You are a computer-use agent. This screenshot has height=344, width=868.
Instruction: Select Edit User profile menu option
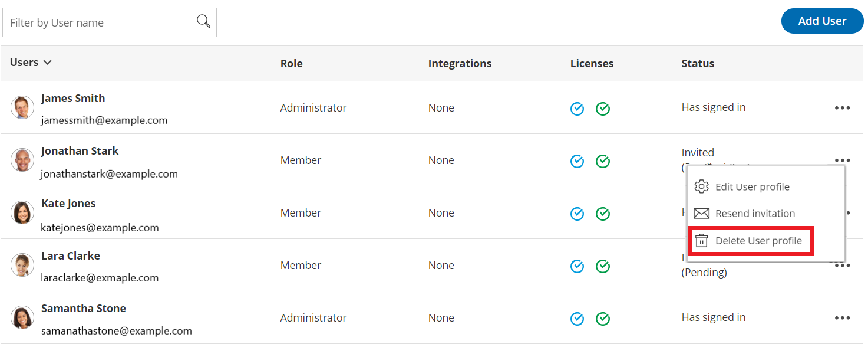tap(752, 187)
